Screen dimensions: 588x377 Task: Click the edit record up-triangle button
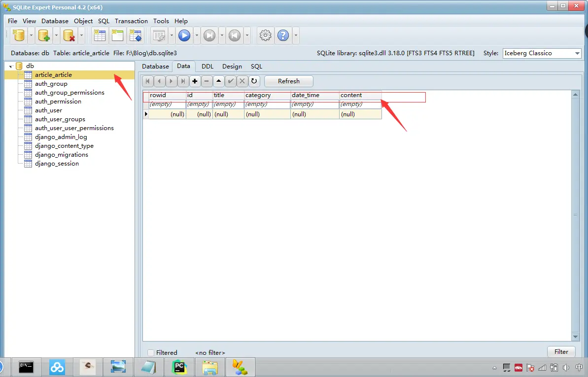click(x=219, y=81)
